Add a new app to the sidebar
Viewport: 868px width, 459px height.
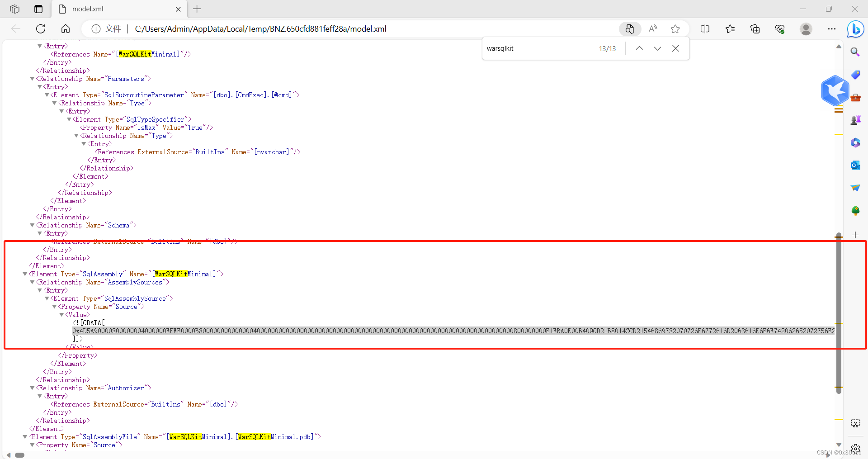pos(855,235)
